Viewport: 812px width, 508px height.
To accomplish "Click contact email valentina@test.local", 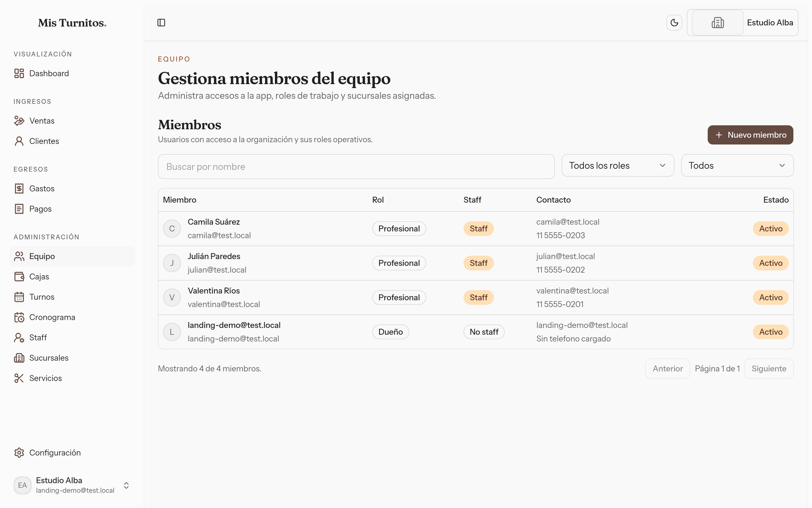I will coord(572,291).
